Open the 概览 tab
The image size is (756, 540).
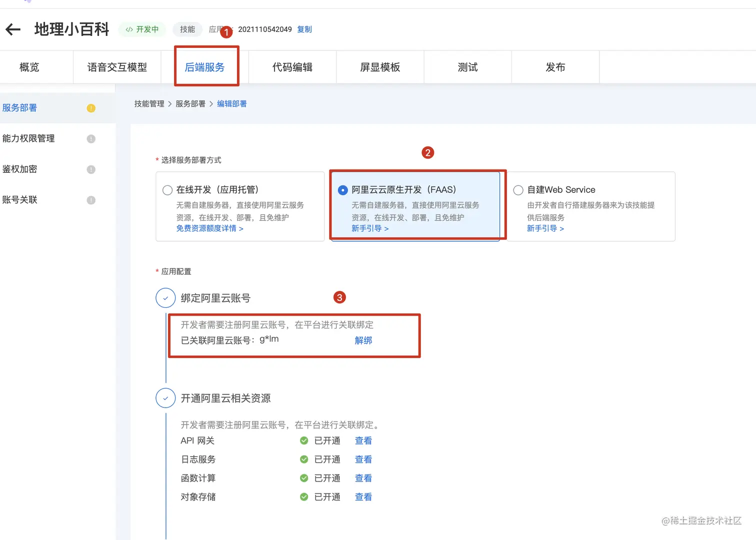tap(29, 67)
